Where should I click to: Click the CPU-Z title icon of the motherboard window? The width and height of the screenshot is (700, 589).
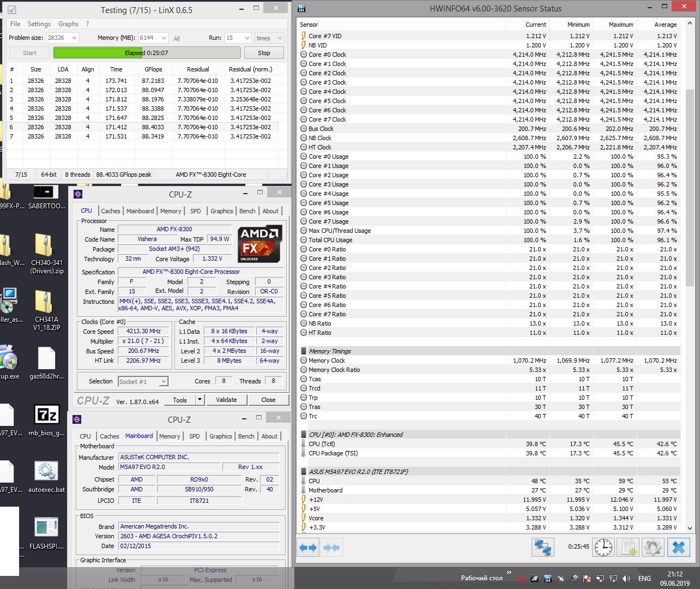tap(77, 419)
